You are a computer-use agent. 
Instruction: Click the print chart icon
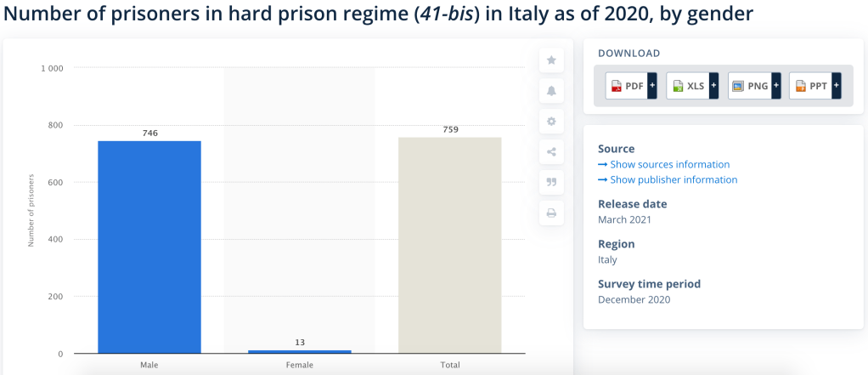pyautogui.click(x=551, y=213)
